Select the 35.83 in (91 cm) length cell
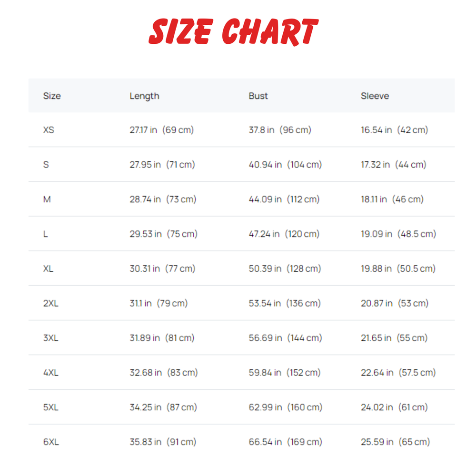Viewport: 476px width, 476px height. click(x=163, y=442)
